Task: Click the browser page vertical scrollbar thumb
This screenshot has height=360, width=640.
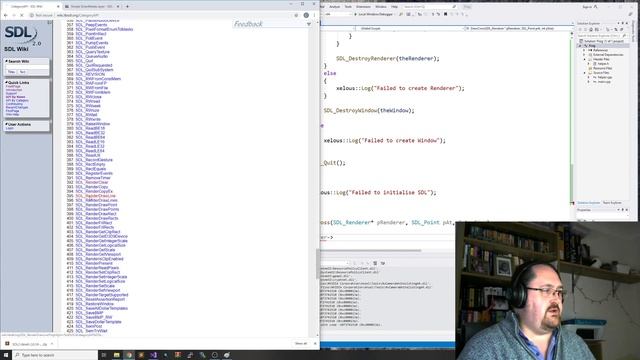Action: (318, 264)
